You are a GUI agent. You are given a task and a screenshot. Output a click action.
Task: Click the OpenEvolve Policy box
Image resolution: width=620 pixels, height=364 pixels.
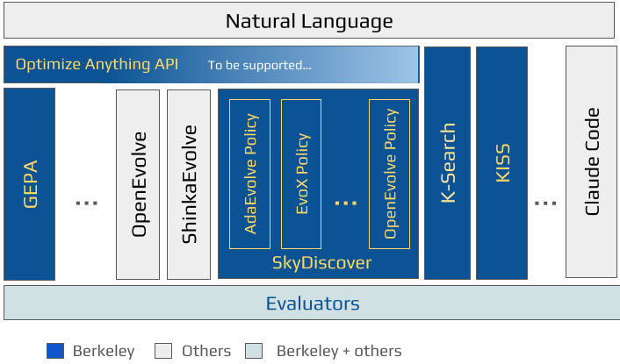391,173
